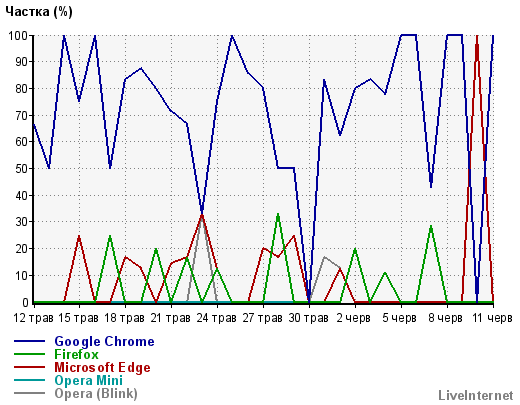Click the Google Chrome legend label
Viewport: 520px width, 405px height.
coord(104,342)
